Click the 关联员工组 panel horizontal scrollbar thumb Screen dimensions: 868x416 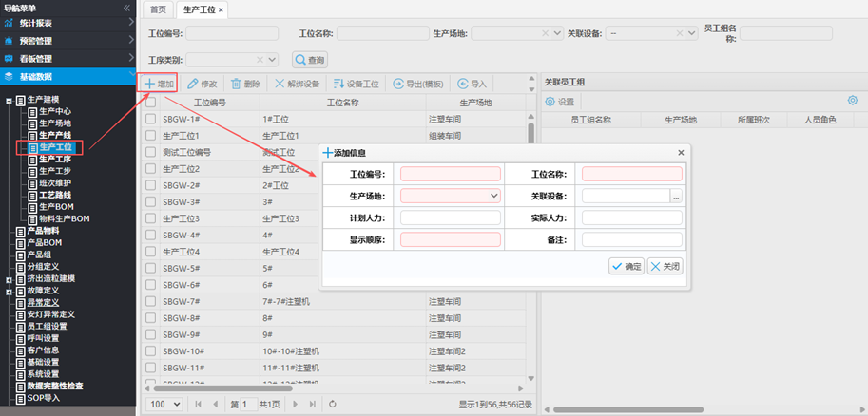point(627,410)
